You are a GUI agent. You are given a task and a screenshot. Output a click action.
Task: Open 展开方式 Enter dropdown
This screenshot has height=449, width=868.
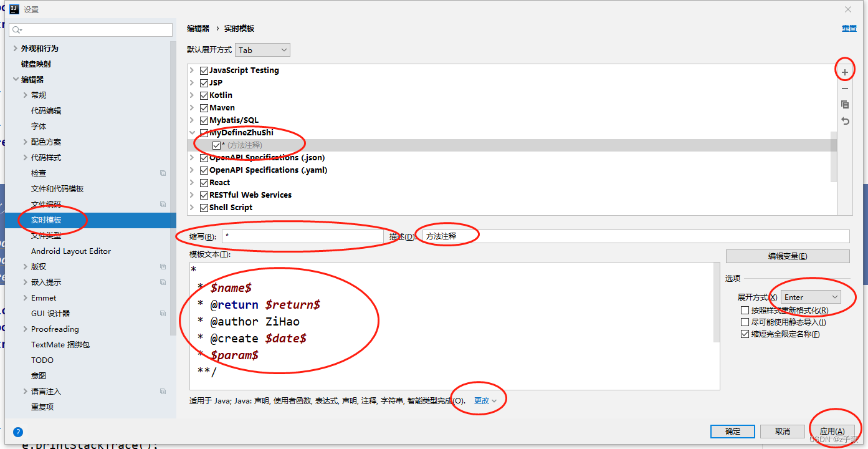pyautogui.click(x=811, y=297)
